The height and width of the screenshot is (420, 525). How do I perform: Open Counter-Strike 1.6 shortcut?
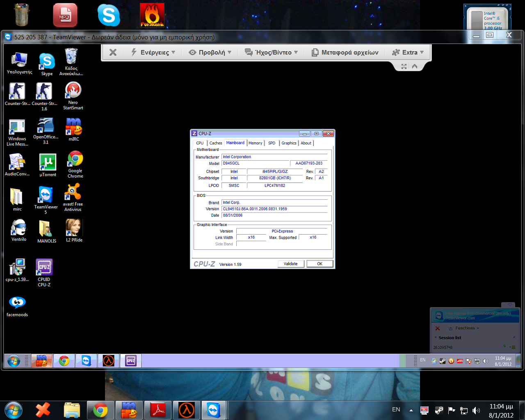click(44, 96)
